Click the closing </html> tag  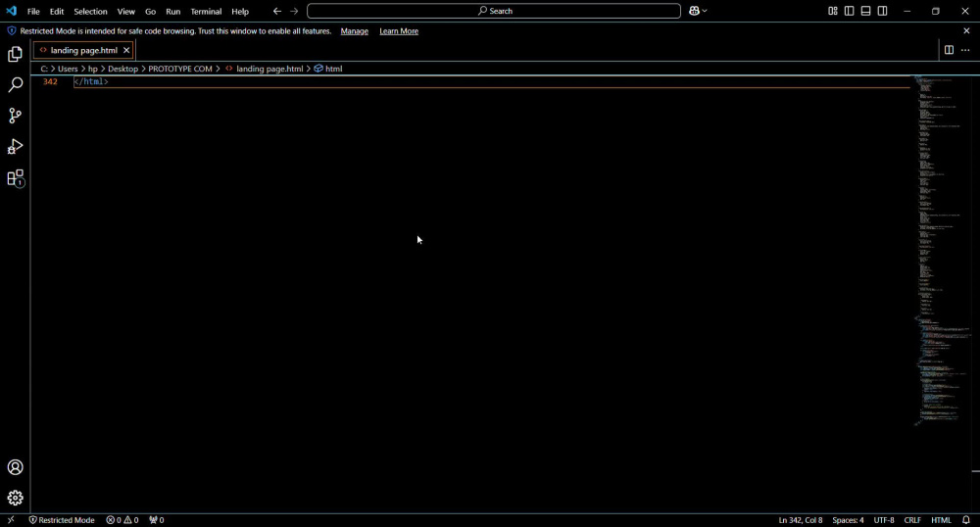click(x=91, y=82)
